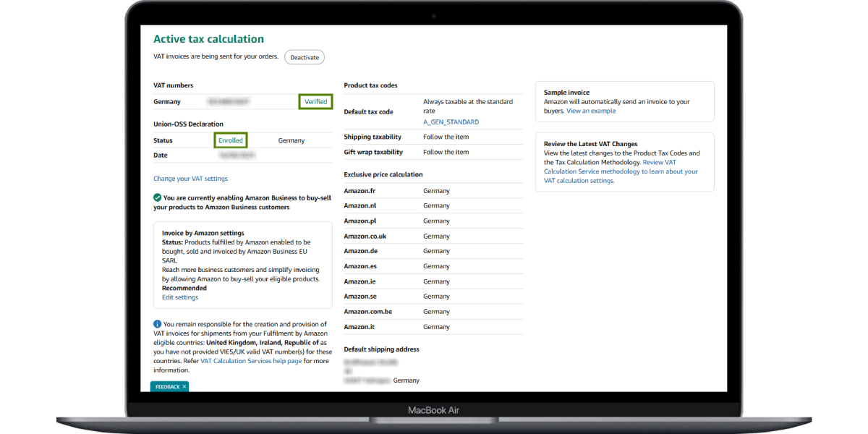Click Always taxable at the standard rate text
Screen dimensions: 868x434
click(x=468, y=106)
